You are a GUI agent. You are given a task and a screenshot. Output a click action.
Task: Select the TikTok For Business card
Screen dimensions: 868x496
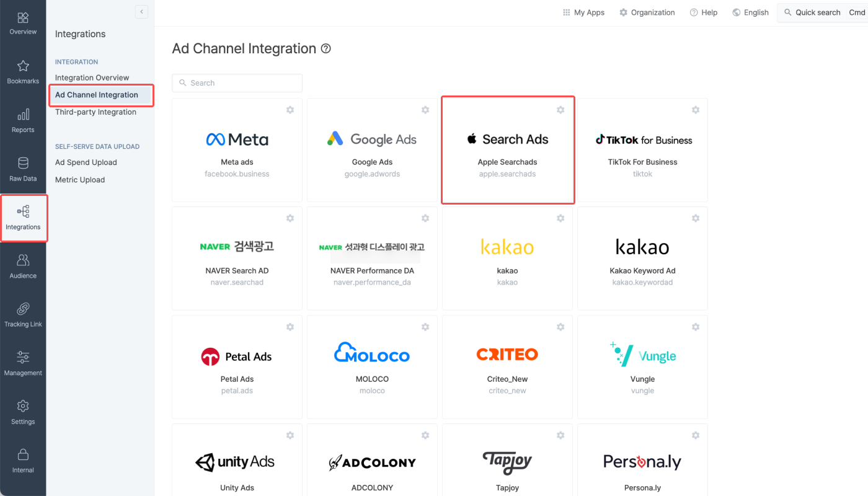pos(643,150)
